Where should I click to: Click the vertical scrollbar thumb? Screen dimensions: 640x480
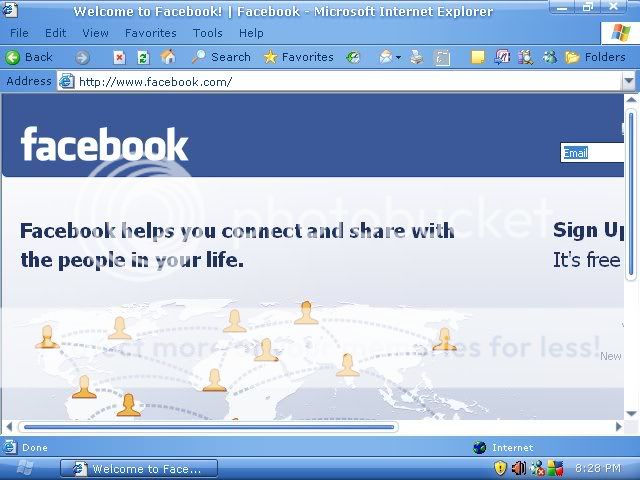click(x=631, y=193)
